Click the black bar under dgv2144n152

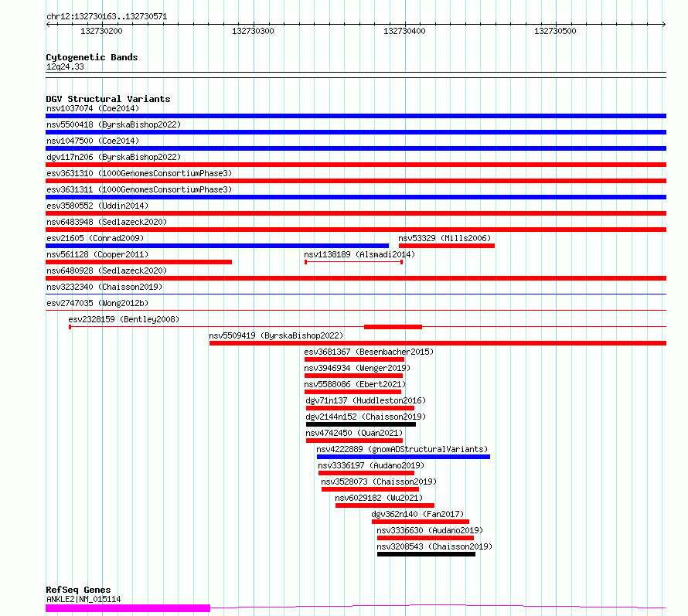361,424
